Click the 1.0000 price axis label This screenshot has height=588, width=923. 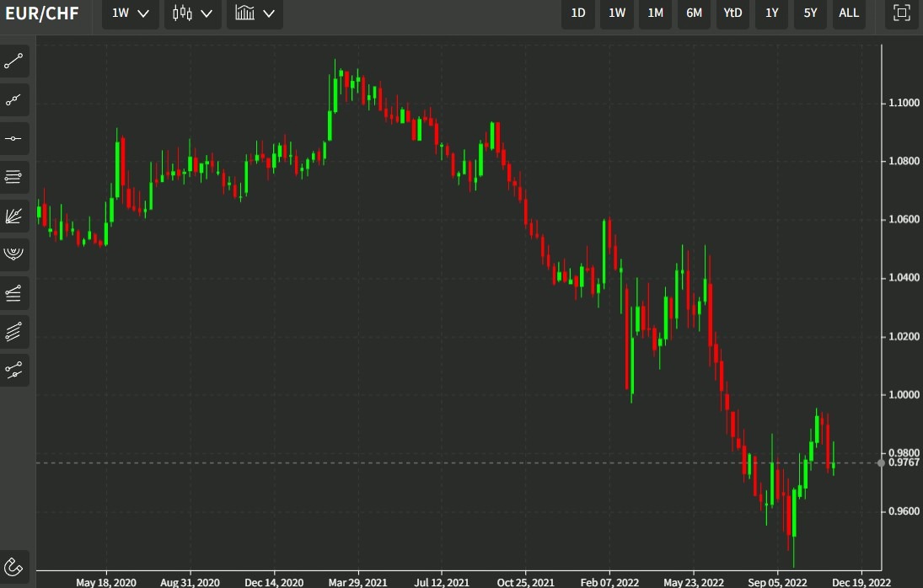(904, 394)
